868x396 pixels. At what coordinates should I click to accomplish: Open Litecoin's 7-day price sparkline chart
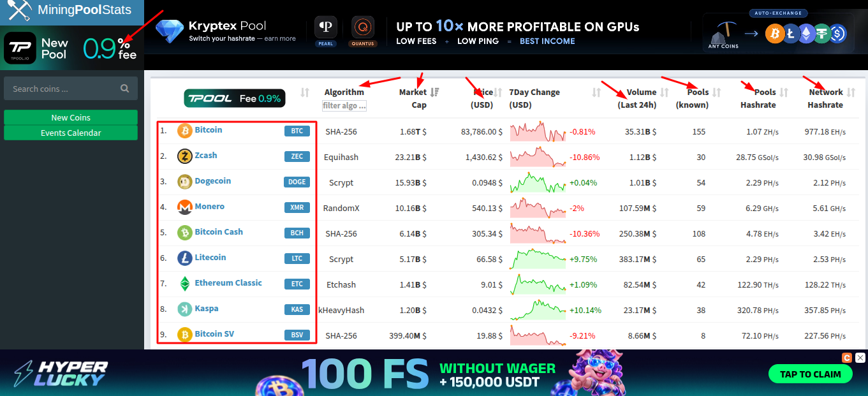click(x=538, y=258)
